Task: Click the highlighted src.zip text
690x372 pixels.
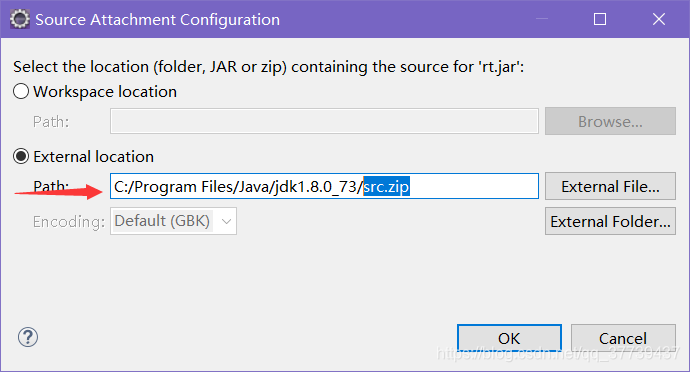Action: coord(386,187)
